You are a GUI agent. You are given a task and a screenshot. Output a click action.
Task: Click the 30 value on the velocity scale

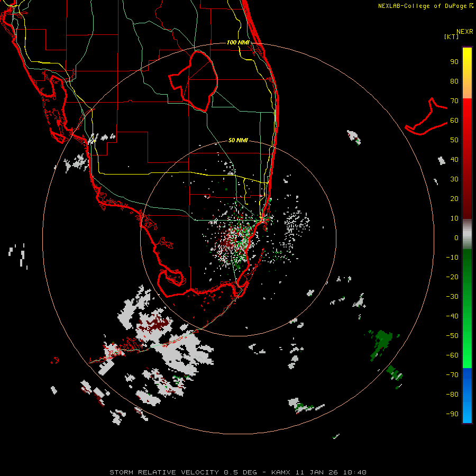454,179
